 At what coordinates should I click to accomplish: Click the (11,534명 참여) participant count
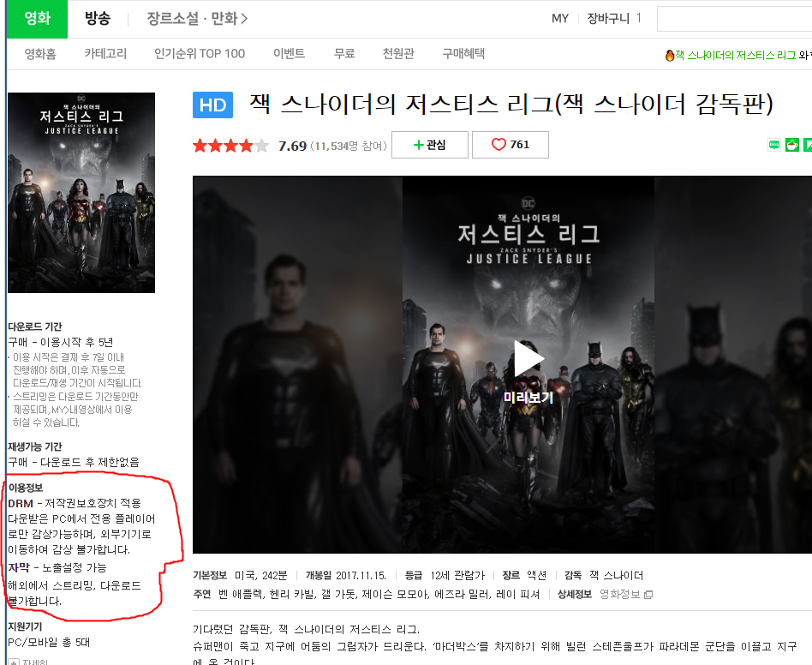(x=349, y=146)
